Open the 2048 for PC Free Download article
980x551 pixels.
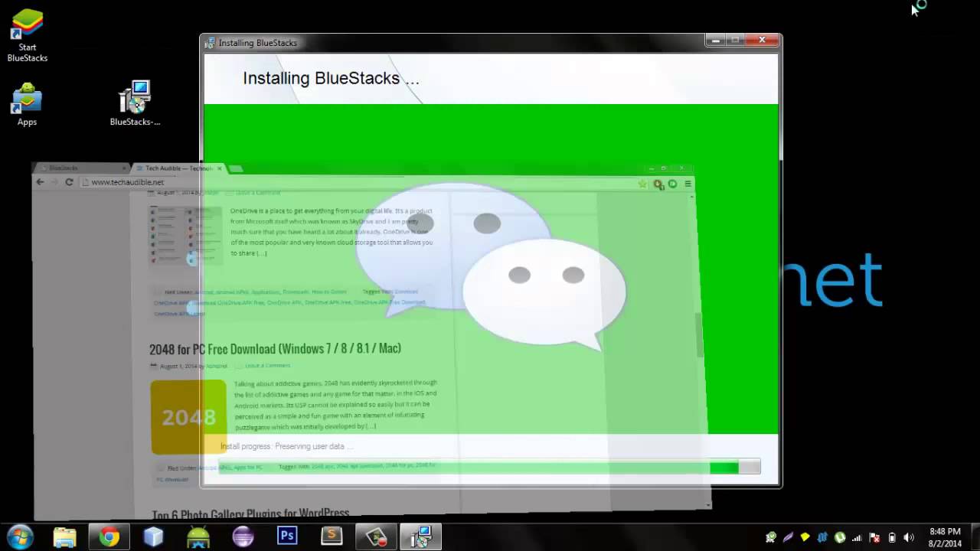pyautogui.click(x=275, y=348)
